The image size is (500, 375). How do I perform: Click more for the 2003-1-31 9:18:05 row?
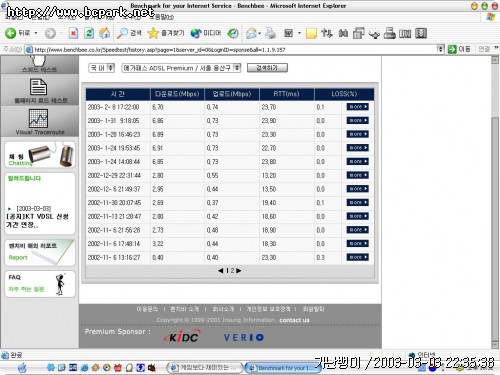357,120
